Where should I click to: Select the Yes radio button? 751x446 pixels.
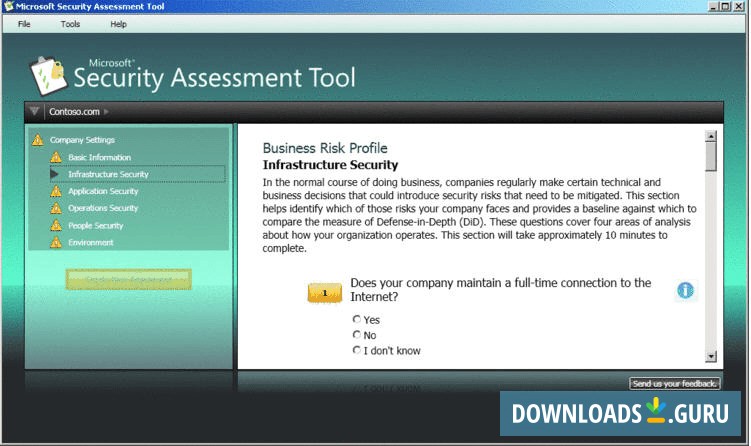coord(356,319)
